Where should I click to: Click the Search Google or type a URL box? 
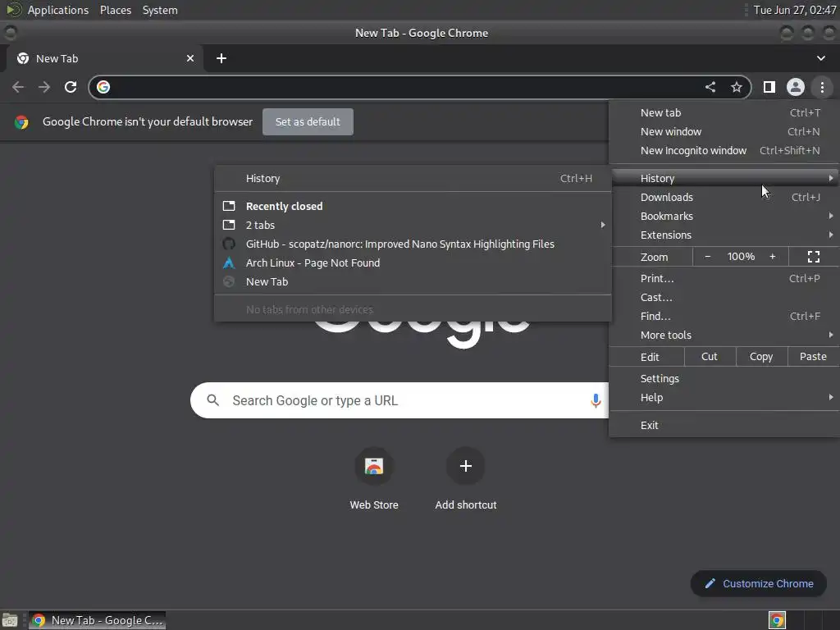pos(399,400)
